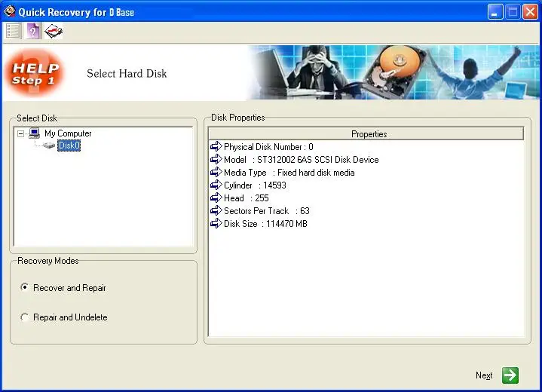542x392 pixels.
Task: Close the Quick Recovery window
Action: click(530, 12)
